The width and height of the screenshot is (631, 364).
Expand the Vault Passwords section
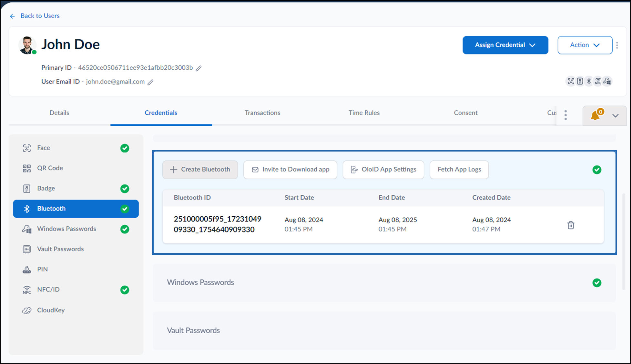384,331
